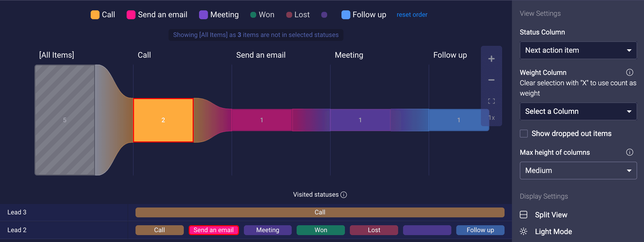
Task: Click the Visited statuses info icon
Action: [x=344, y=195]
